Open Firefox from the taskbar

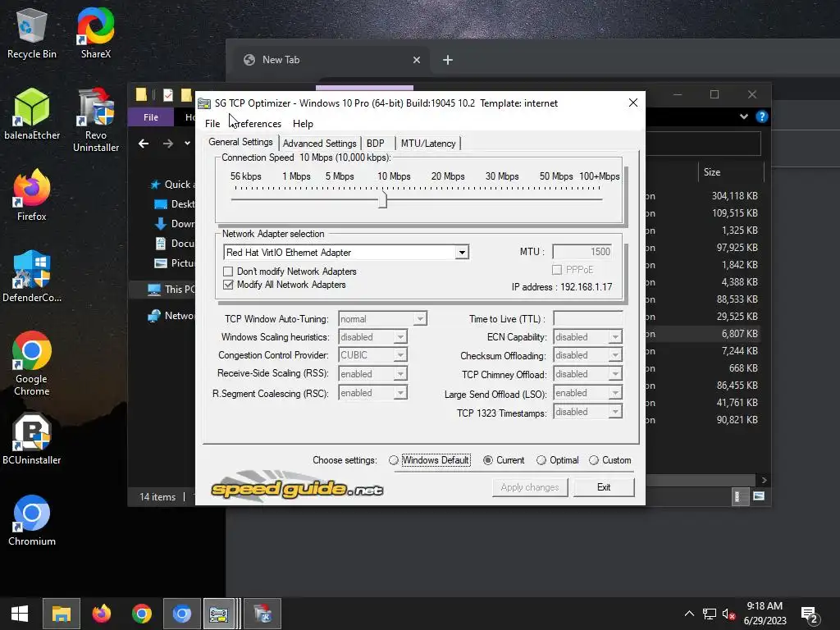pyautogui.click(x=101, y=614)
